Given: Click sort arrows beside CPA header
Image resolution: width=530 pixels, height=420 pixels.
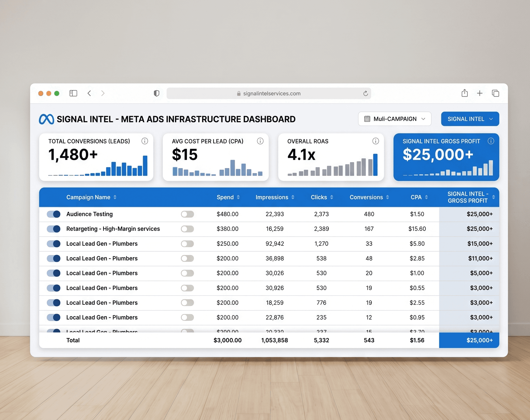Looking at the screenshot, I should 426,197.
